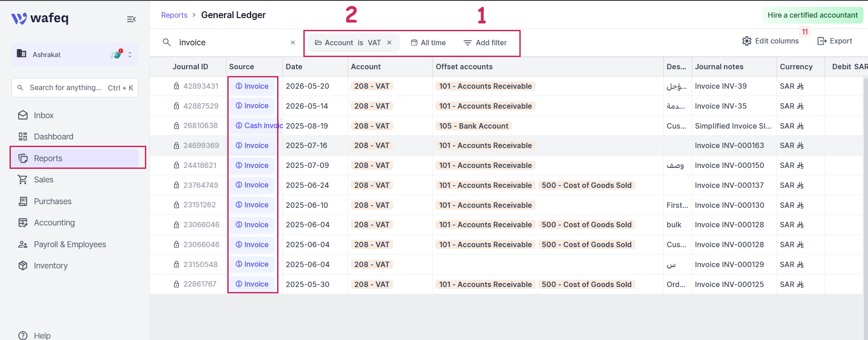Screen dimensions: 868x340
Task: Click Invoice INV-000163 journal note
Action: tap(729, 145)
